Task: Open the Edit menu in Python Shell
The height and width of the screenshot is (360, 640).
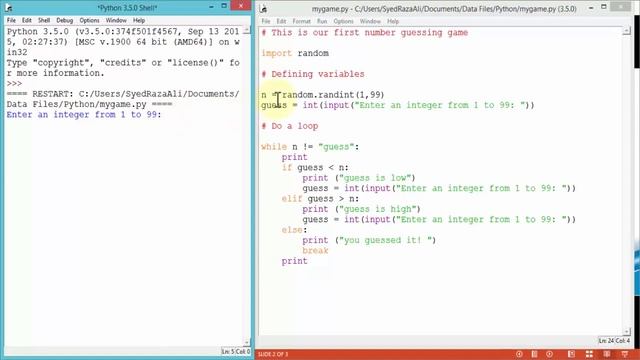Action: (27, 20)
